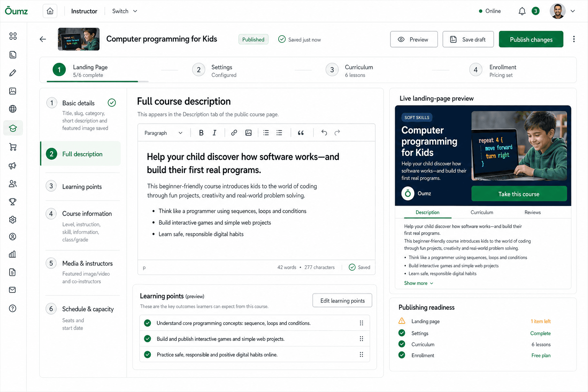Grab handle for 'Build and publish' row
Screen dimensions: 588x392
[x=361, y=339]
